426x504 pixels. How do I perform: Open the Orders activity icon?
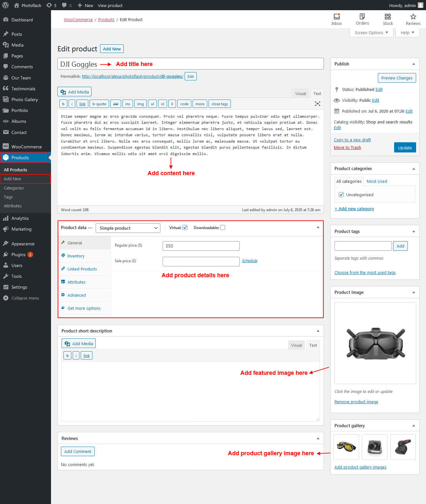tap(362, 19)
